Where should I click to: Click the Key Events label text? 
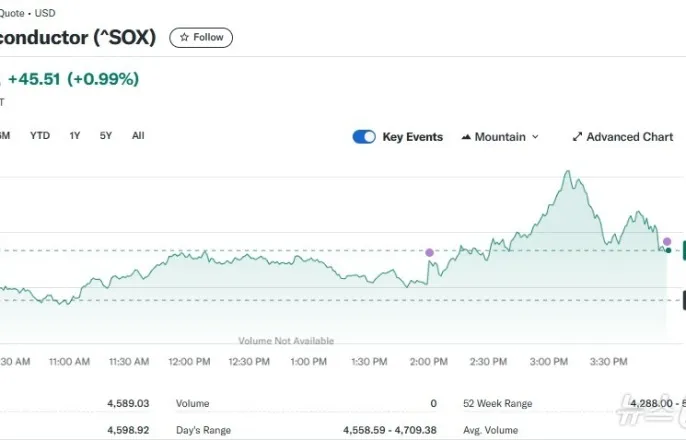[412, 137]
